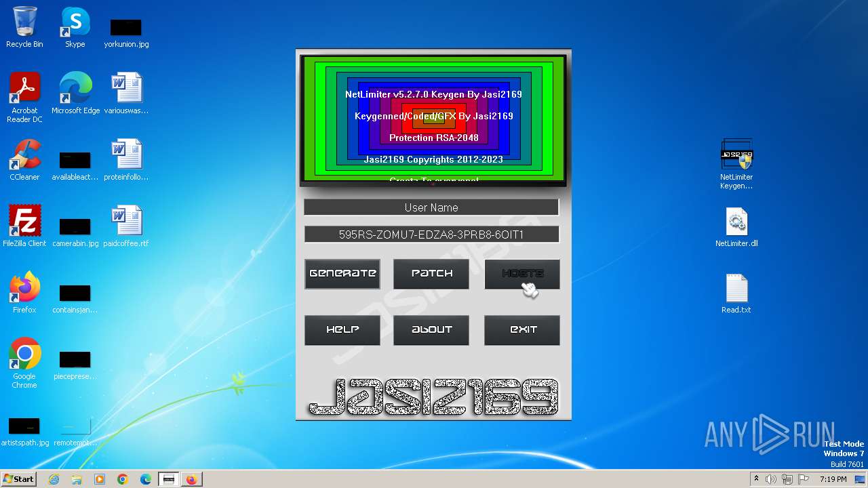Click the 7:19 PM system clock
Screen dimensions: 868x488
click(x=833, y=479)
